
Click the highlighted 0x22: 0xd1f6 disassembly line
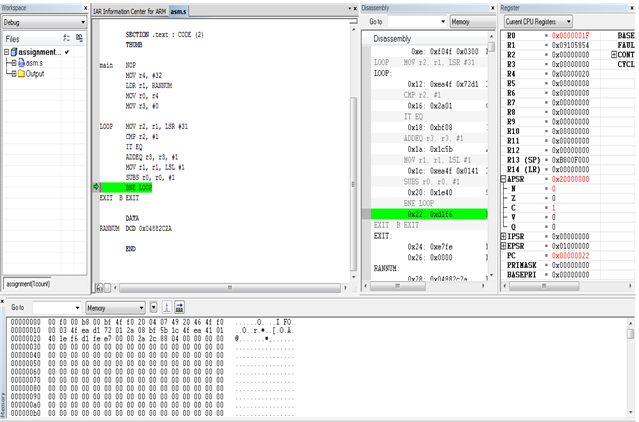429,214
